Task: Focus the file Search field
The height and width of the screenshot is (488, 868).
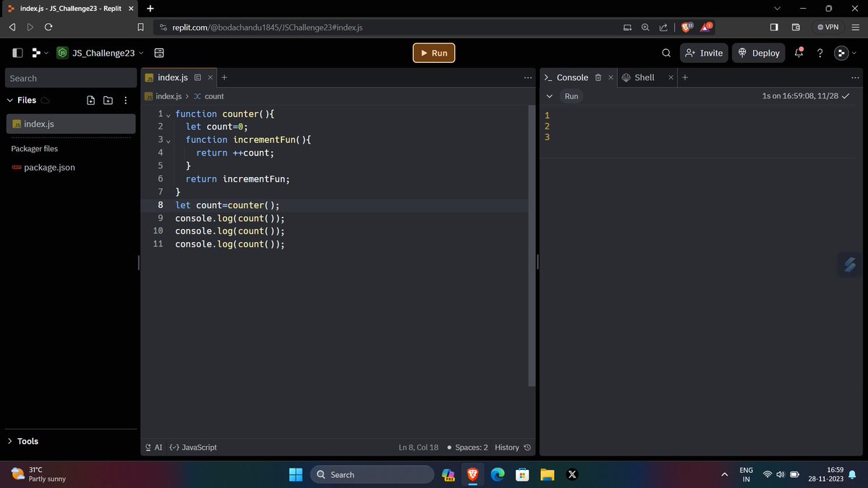Action: coord(71,78)
